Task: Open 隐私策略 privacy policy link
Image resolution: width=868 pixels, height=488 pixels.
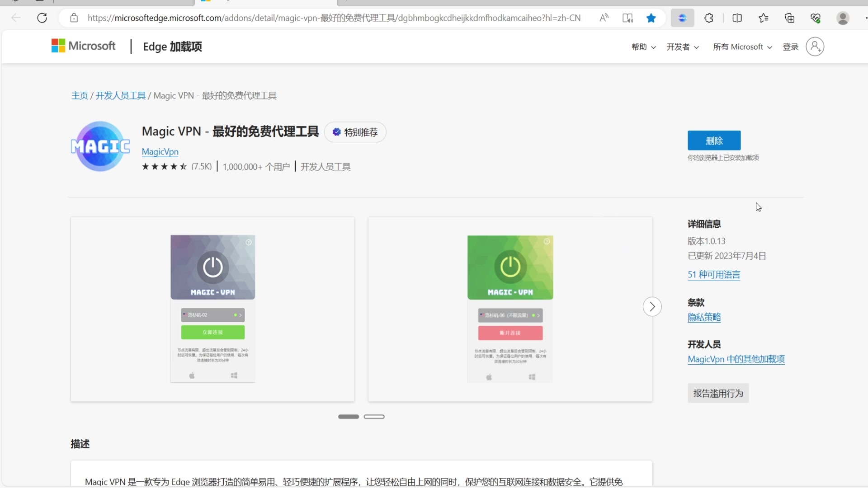Action: tap(704, 317)
